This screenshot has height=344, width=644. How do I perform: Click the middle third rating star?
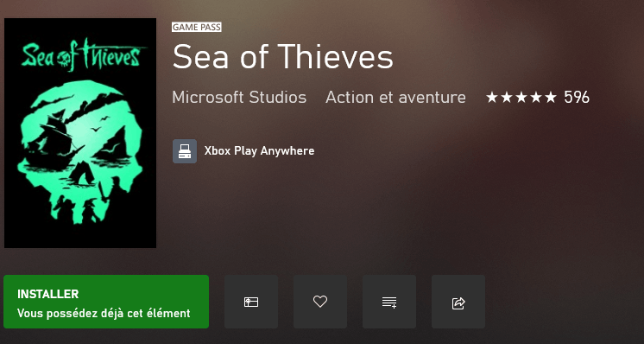(521, 98)
